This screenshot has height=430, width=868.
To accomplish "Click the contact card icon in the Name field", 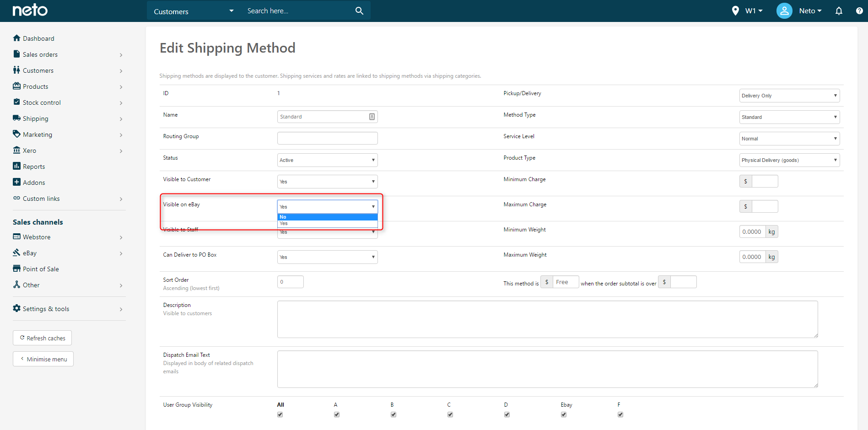I will coord(372,117).
